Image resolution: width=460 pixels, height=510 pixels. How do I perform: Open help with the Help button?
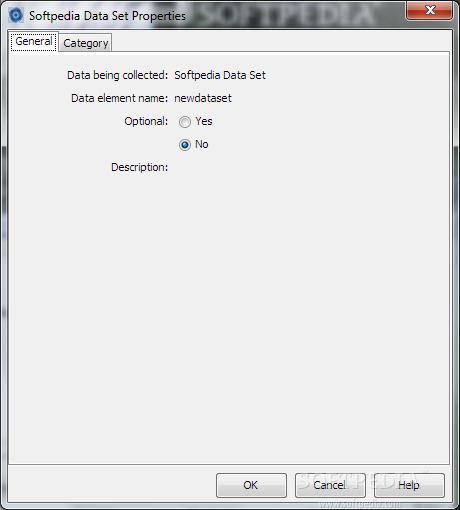409,485
